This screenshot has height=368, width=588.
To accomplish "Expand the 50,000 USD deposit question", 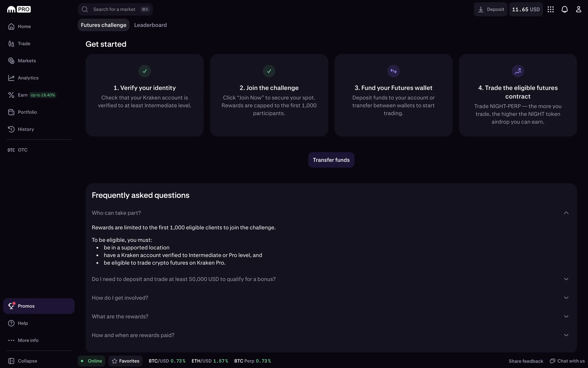I will point(566,279).
